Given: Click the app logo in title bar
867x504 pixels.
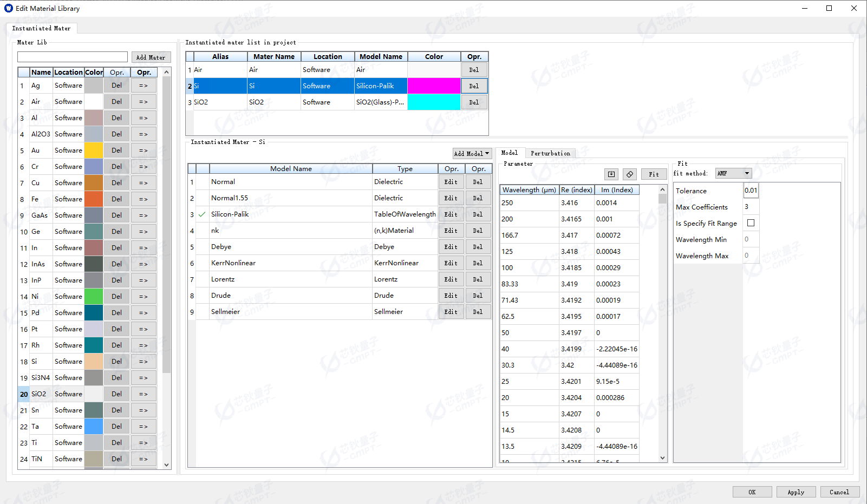Looking at the screenshot, I should (9, 8).
